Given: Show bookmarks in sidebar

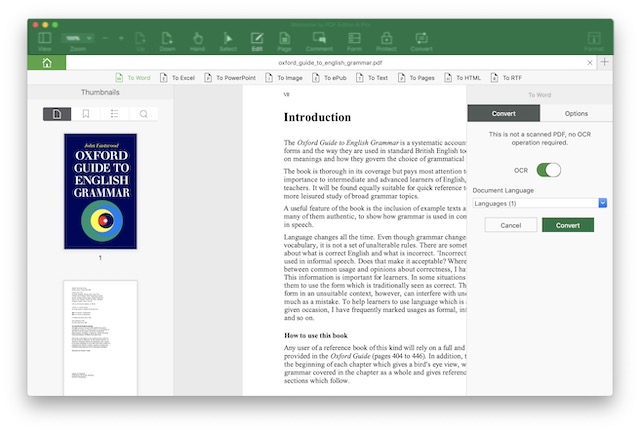Looking at the screenshot, I should (86, 114).
